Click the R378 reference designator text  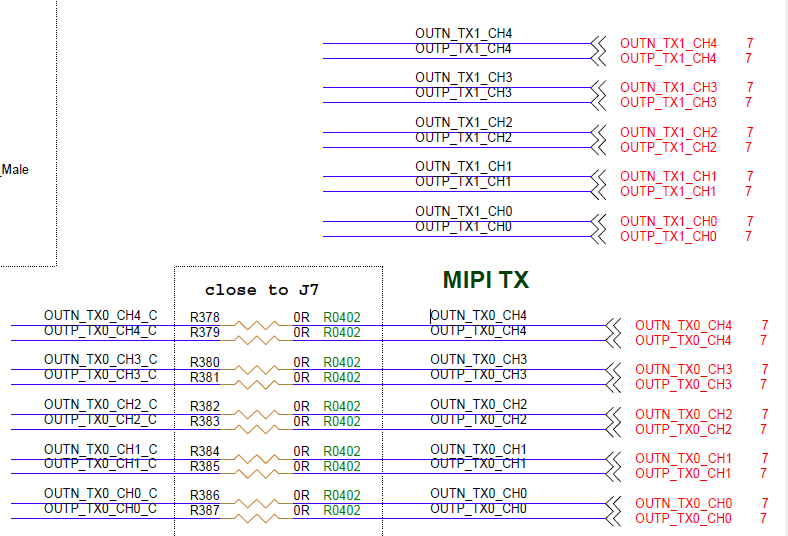point(205,317)
